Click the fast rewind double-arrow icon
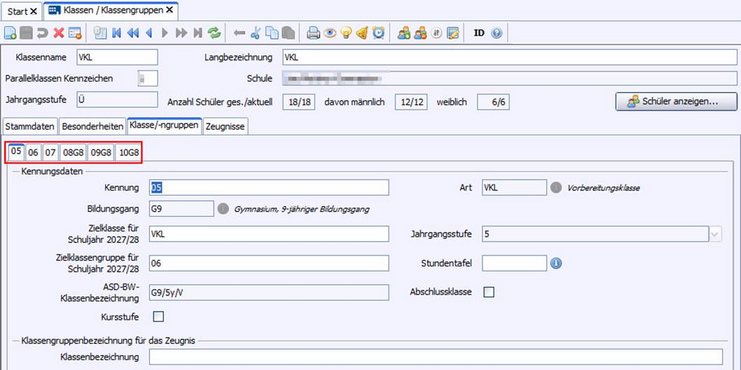This screenshot has height=370, width=741. 133,33
